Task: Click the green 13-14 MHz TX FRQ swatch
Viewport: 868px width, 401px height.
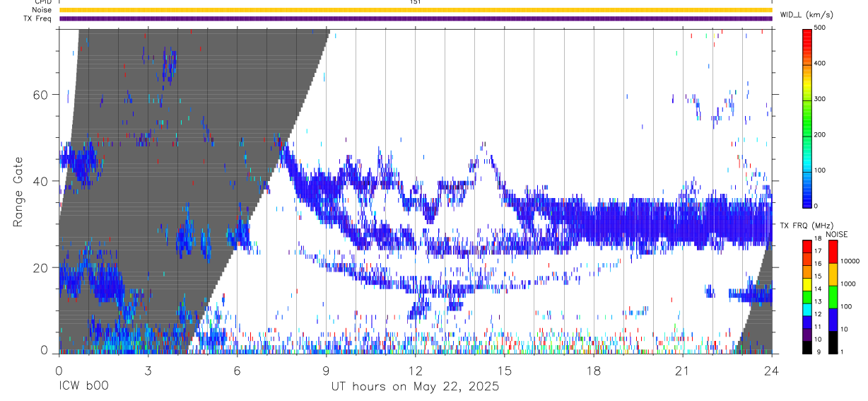Action: coord(807,297)
